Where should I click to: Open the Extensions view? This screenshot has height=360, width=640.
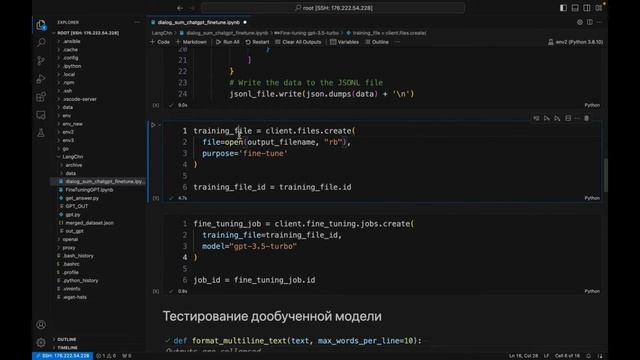[x=41, y=97]
